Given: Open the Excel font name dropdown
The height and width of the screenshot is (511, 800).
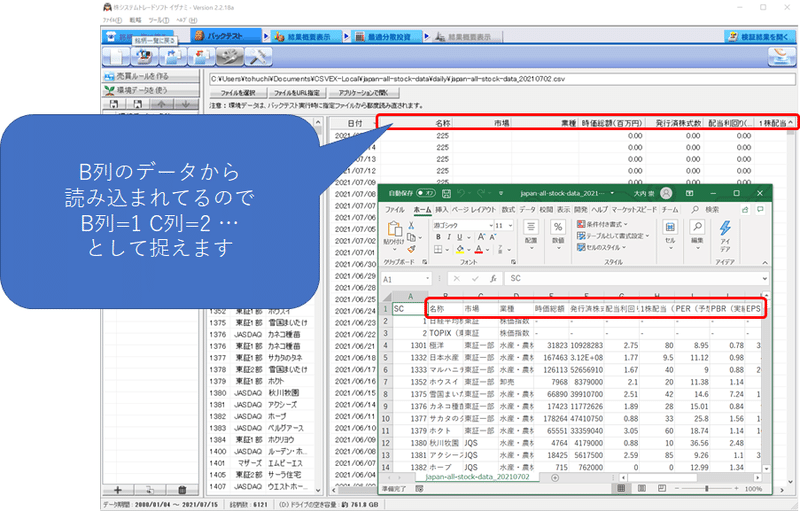Looking at the screenshot, I should pyautogui.click(x=491, y=225).
